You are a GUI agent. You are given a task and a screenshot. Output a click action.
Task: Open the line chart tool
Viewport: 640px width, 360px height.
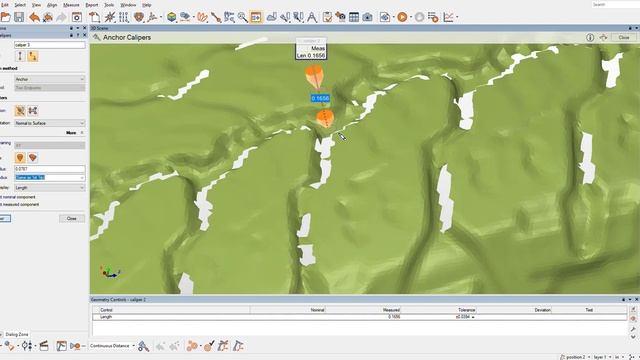tap(448, 17)
